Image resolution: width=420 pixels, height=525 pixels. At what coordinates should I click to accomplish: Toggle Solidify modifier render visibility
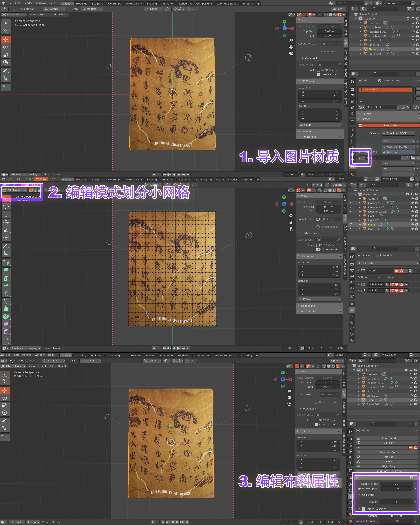(401, 291)
